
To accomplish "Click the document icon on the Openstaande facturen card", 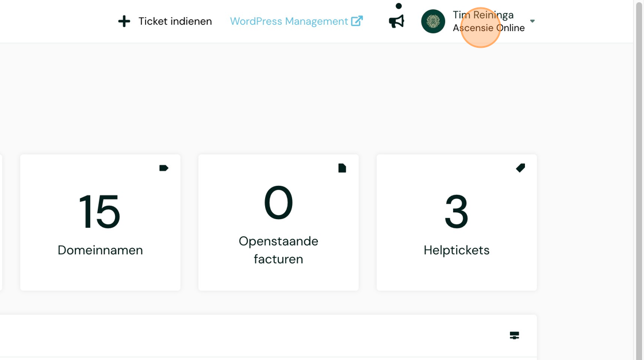I will point(342,168).
